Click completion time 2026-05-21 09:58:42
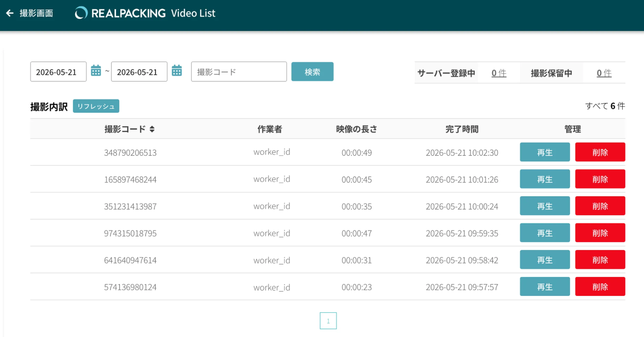 tap(462, 260)
